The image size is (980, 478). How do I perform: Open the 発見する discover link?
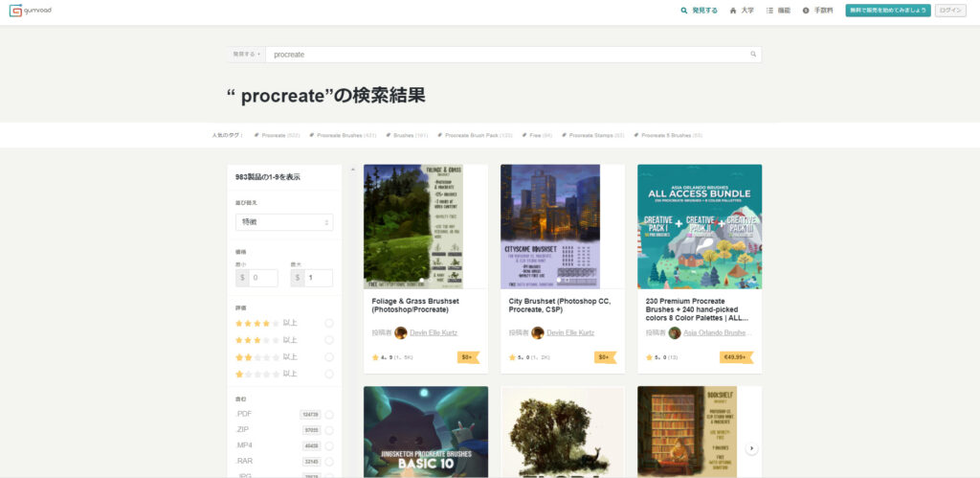[x=700, y=11]
